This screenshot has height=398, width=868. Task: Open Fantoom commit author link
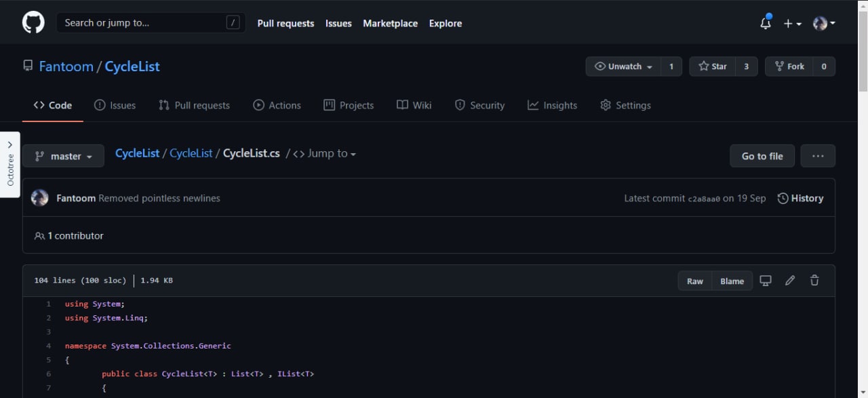tap(76, 198)
